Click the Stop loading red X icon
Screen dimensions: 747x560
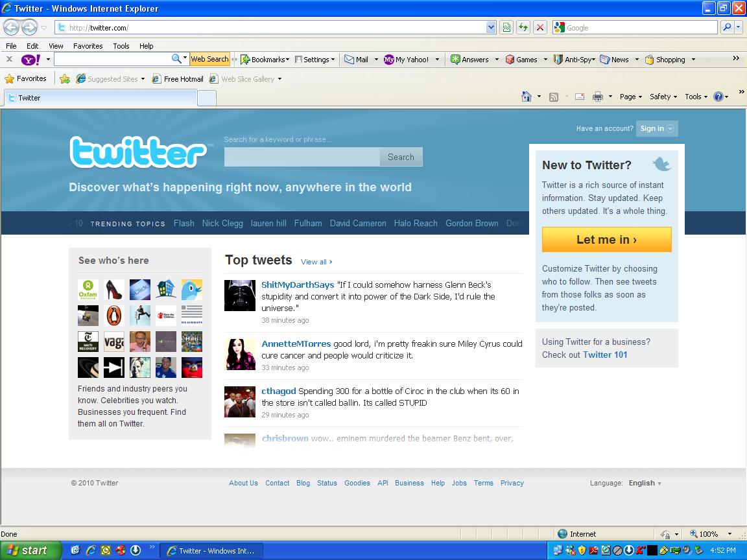click(x=539, y=28)
